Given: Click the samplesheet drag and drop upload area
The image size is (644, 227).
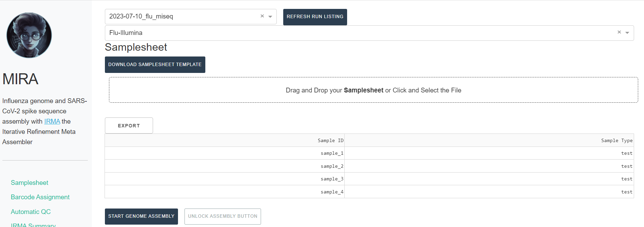Looking at the screenshot, I should [373, 90].
